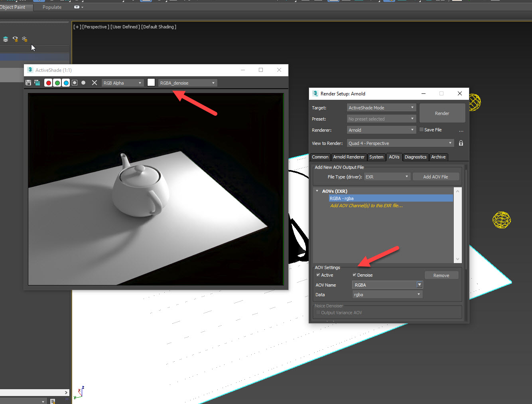Collapse the AOVs (EXR) tree group

[x=317, y=191]
